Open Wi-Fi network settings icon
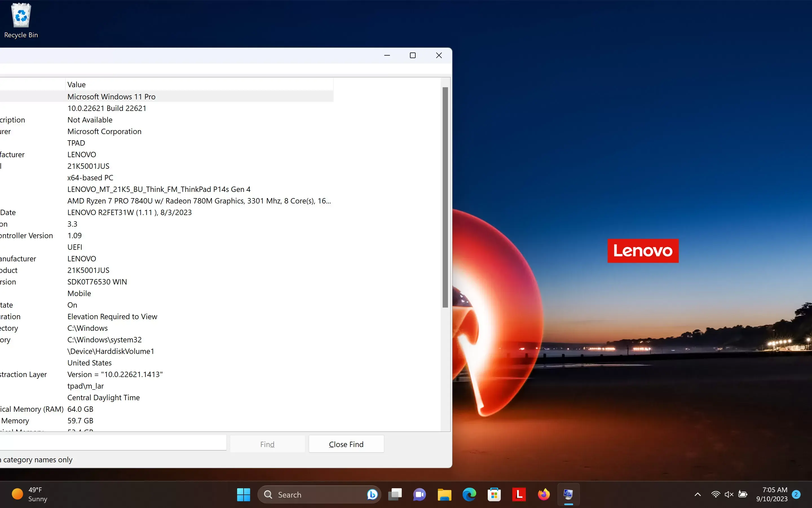812x508 pixels. [715, 494]
